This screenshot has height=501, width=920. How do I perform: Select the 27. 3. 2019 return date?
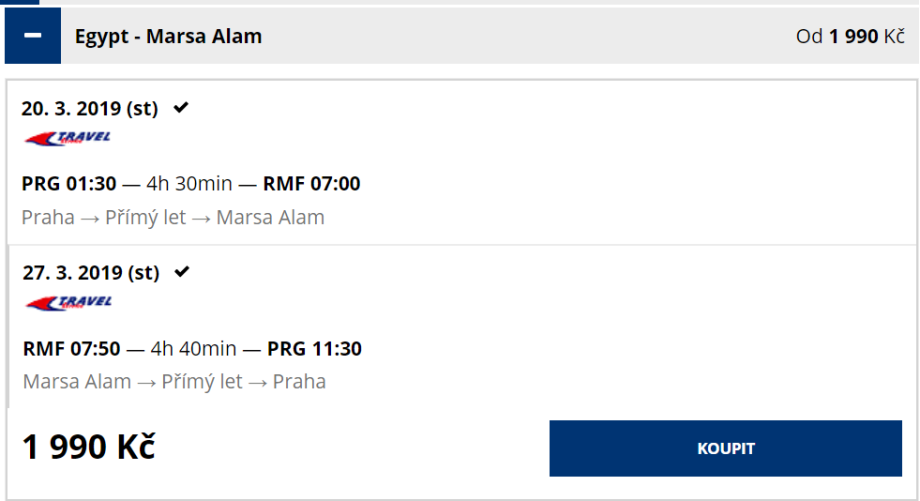[x=90, y=272]
